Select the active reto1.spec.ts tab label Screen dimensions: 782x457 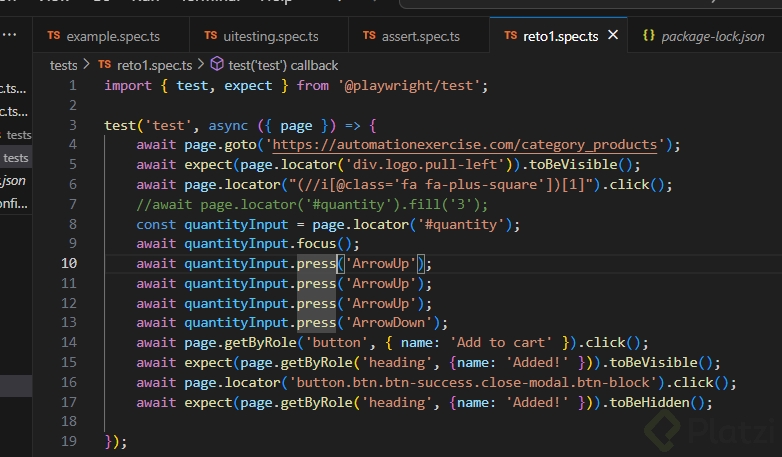click(x=560, y=36)
